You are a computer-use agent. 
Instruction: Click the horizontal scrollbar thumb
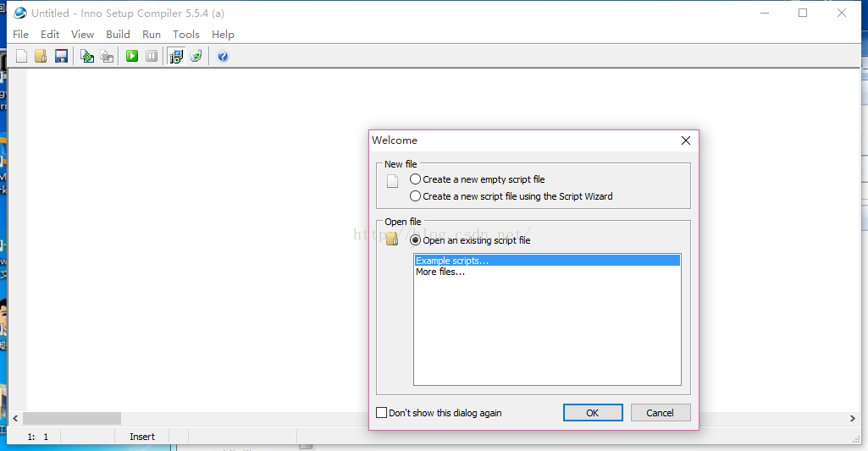point(72,418)
